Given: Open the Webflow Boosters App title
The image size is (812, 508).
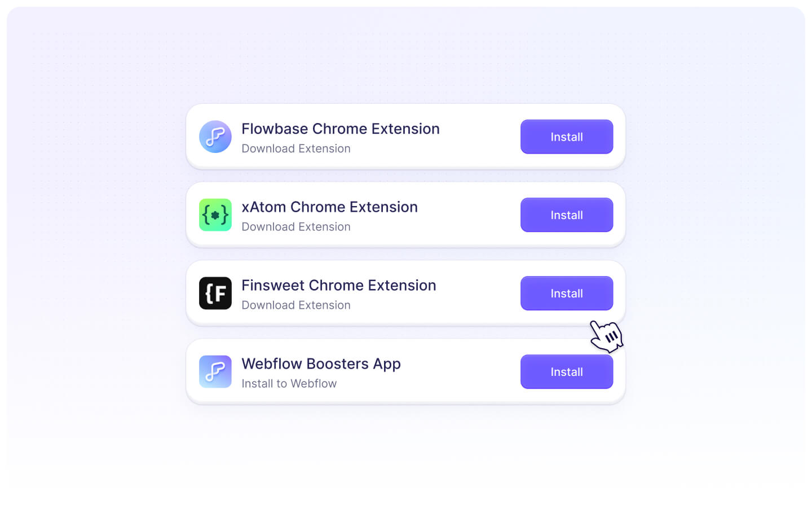Looking at the screenshot, I should pyautogui.click(x=321, y=364).
